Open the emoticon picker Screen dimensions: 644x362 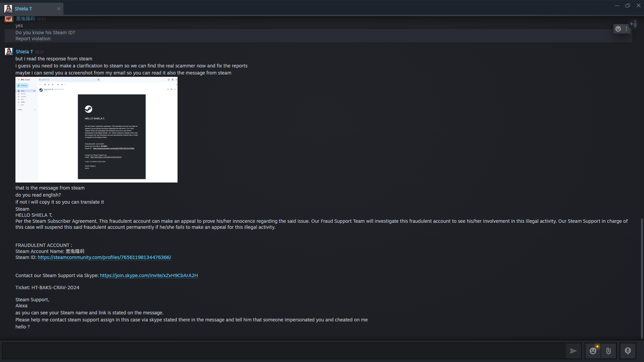(593, 351)
